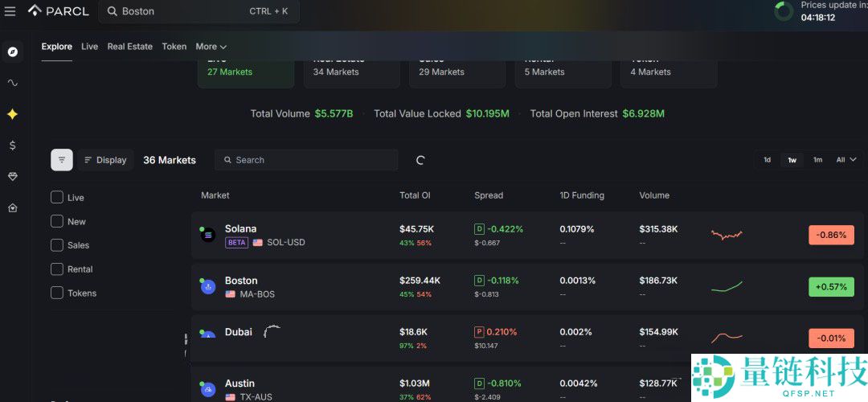Open the Boston MA-BOS market row
This screenshot has width=868, height=402.
241,287
